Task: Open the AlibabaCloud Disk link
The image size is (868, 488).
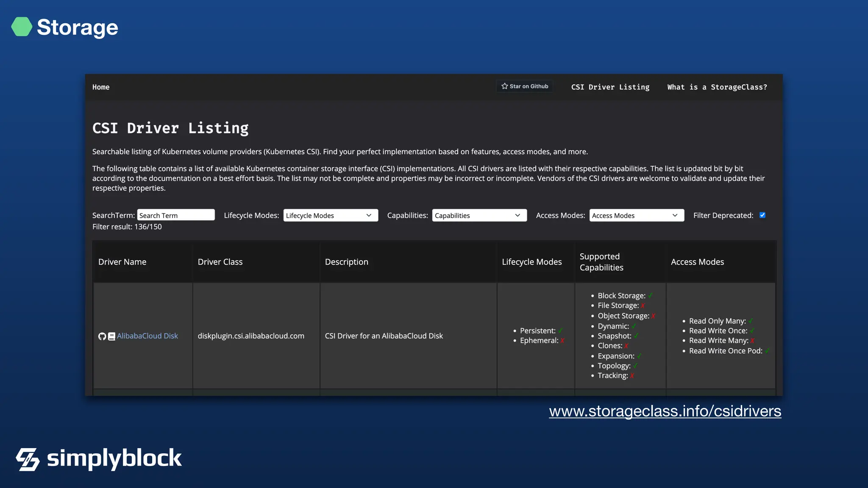Action: 147,336
